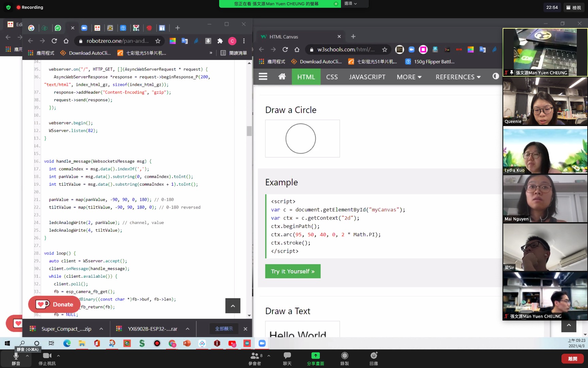Open the pink C profile avatar in the left Chrome window
Viewport: 588px width, 368px height.
232,41
